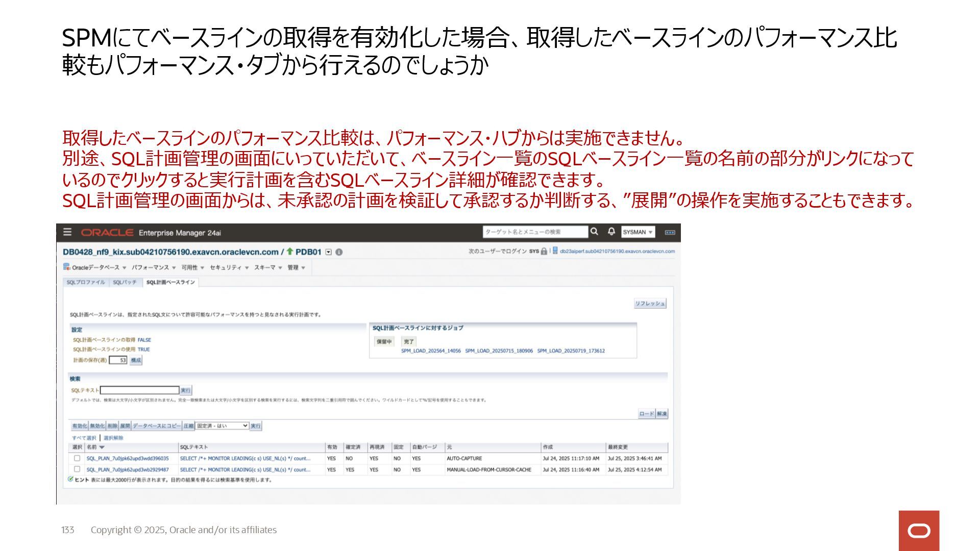The height and width of the screenshot is (551, 980).
Task: Click the TRUE baseline use link
Action: pyautogui.click(x=144, y=349)
